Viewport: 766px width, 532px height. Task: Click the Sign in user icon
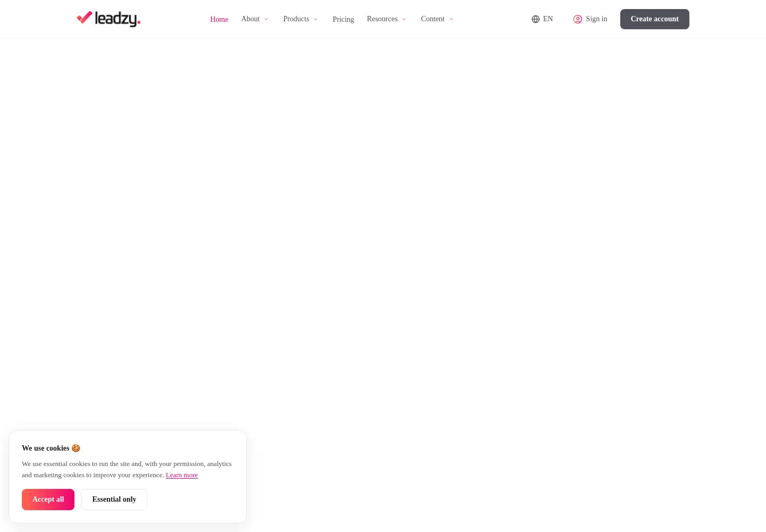pyautogui.click(x=578, y=19)
